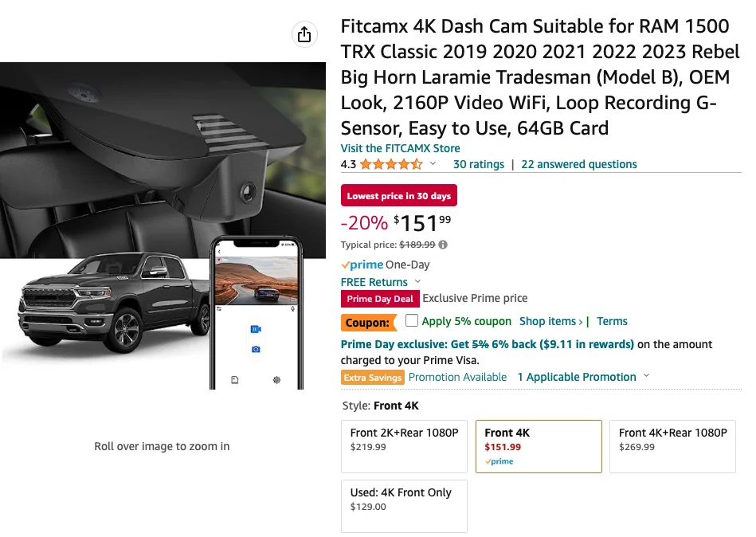Screen dimensions: 756x537
Task: Click the info icon next to typical price
Action: click(442, 245)
